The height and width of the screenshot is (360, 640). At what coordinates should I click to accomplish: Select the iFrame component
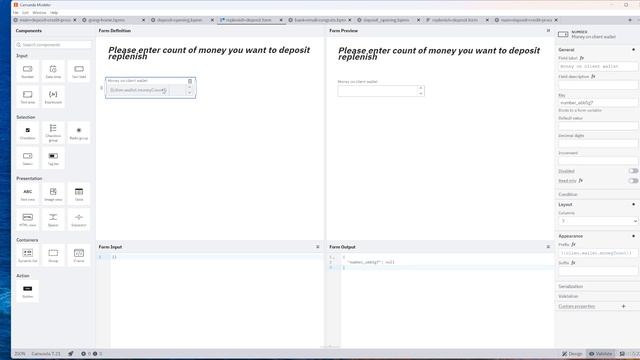click(x=79, y=255)
